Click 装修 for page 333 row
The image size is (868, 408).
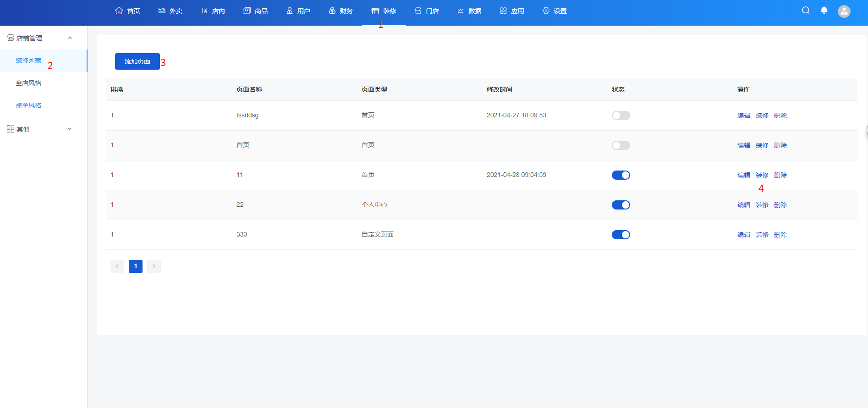tap(762, 235)
